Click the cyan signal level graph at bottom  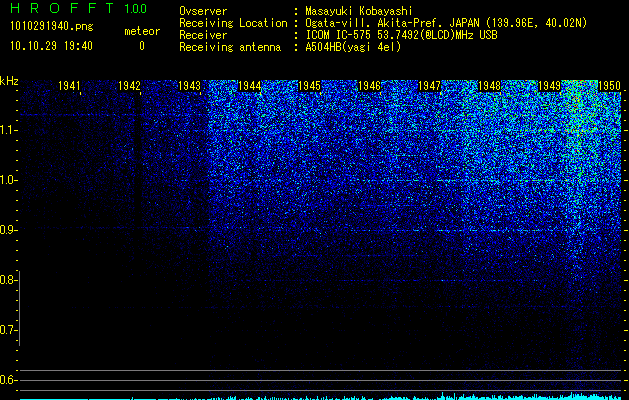[x=321, y=396]
